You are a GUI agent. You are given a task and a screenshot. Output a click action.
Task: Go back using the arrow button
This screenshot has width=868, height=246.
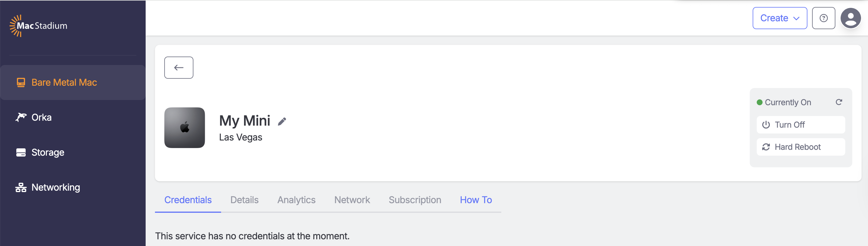[x=179, y=68]
